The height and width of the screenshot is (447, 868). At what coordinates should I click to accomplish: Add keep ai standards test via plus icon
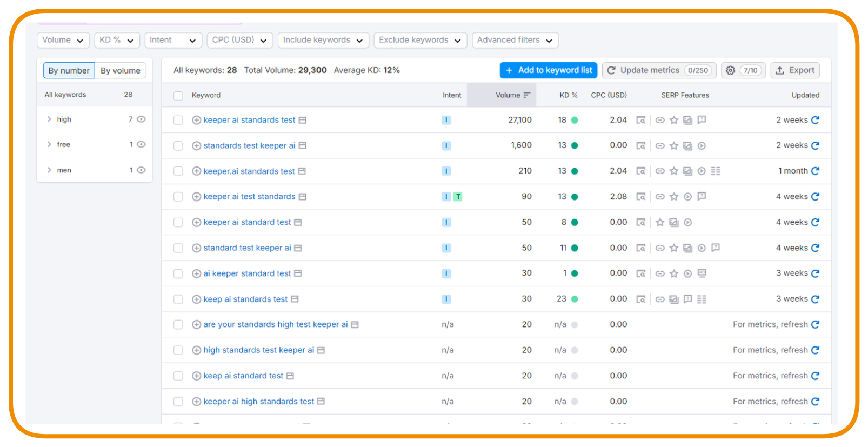pos(197,299)
